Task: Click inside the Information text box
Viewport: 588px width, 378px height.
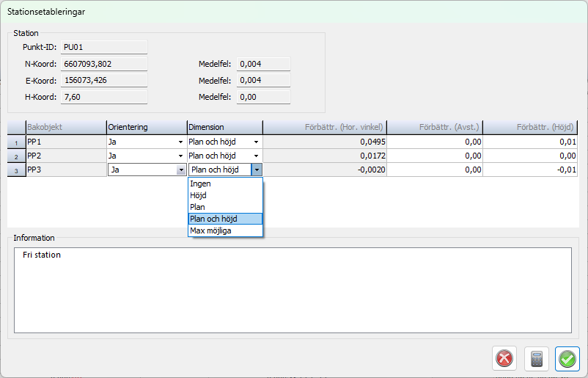Action: coord(292,290)
